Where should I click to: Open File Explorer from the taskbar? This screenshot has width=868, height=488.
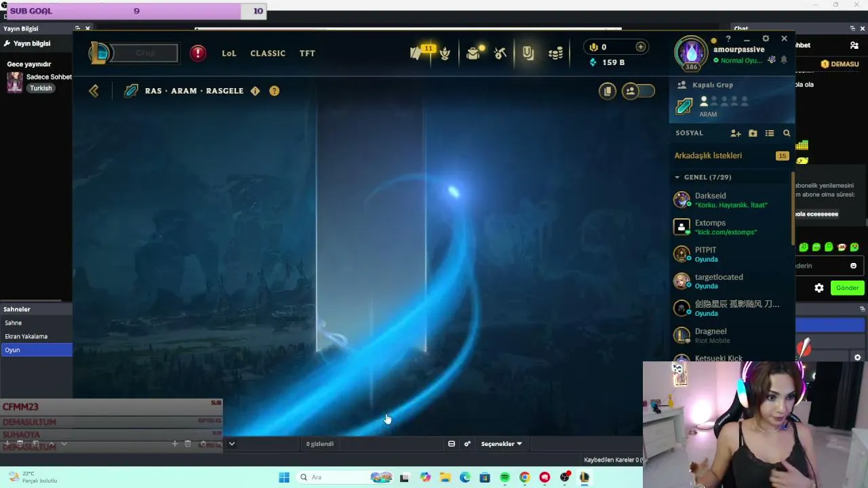(x=445, y=477)
